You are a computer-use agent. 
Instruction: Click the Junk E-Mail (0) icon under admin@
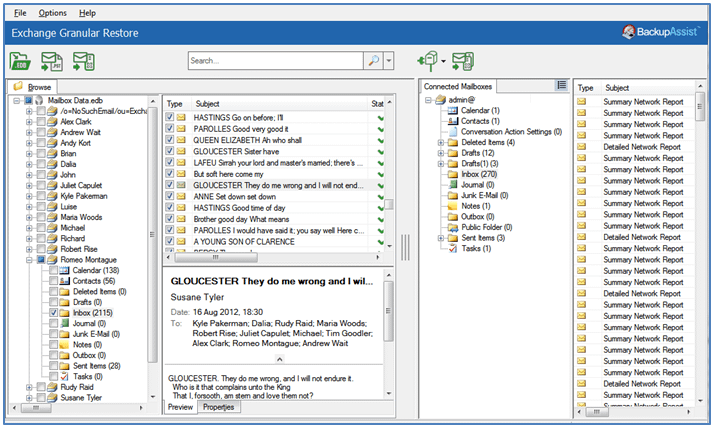(x=453, y=195)
